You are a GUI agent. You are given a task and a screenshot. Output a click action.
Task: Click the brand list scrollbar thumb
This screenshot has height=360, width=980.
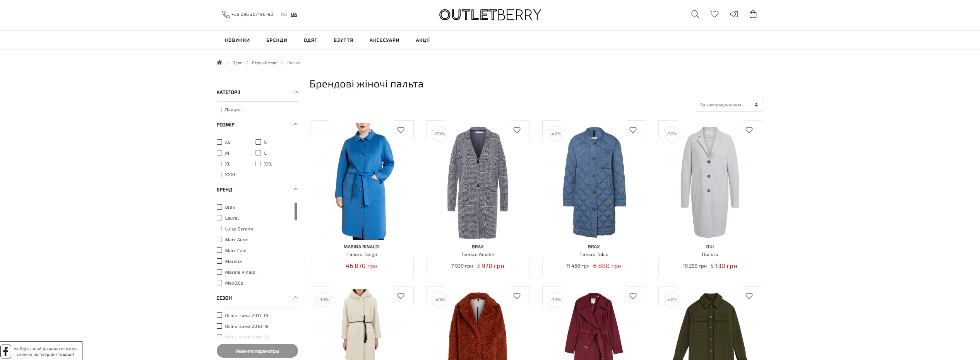point(296,212)
